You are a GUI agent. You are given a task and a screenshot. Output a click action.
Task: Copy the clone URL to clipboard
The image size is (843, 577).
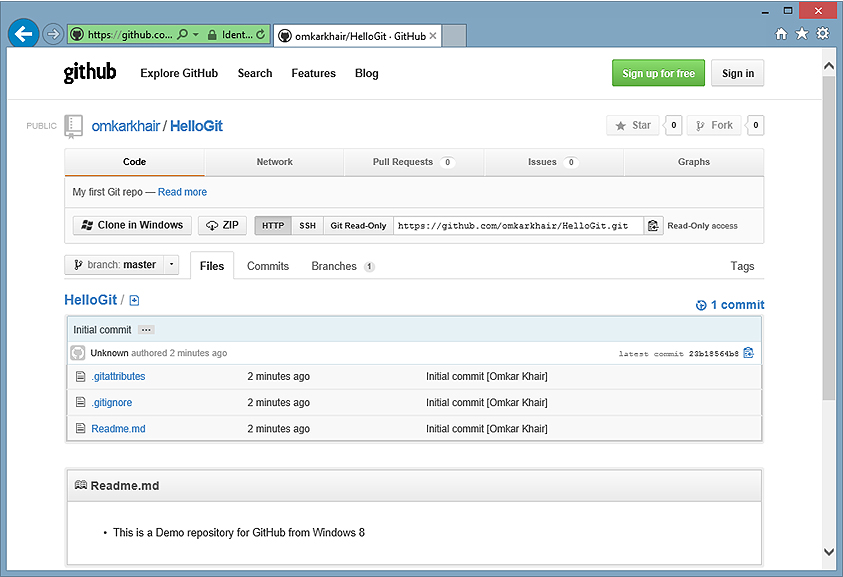[653, 226]
